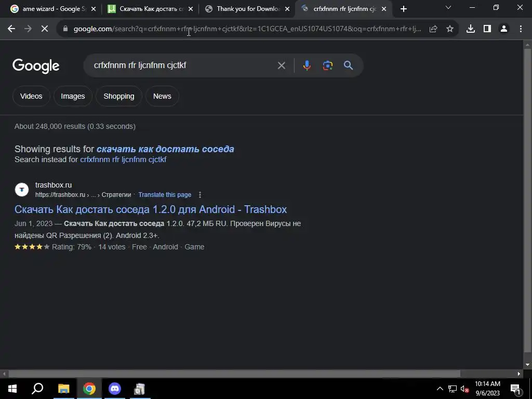Click the forward navigation arrow
Screen dimensions: 532x399
coord(28,29)
